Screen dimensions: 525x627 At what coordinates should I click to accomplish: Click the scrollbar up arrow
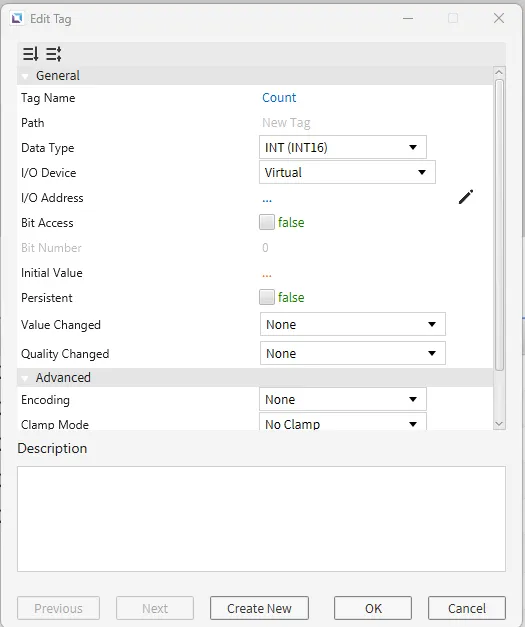(499, 72)
